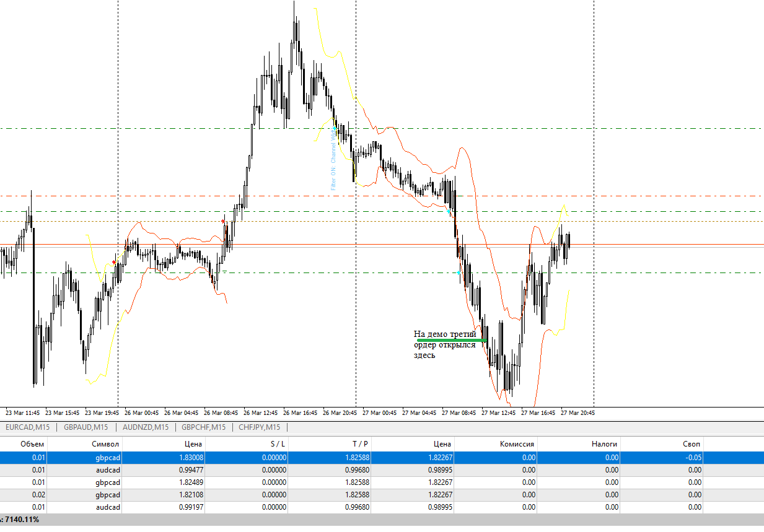Click the -0.05 swap value
Screen dimensions: 764x532
[693, 458]
